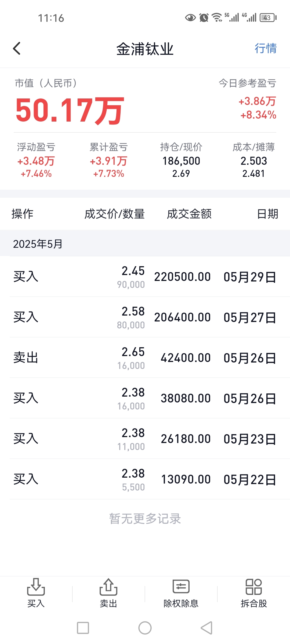This screenshot has height=644, width=290.
Task: Tap the back arrow icon
Action: pos(17,49)
